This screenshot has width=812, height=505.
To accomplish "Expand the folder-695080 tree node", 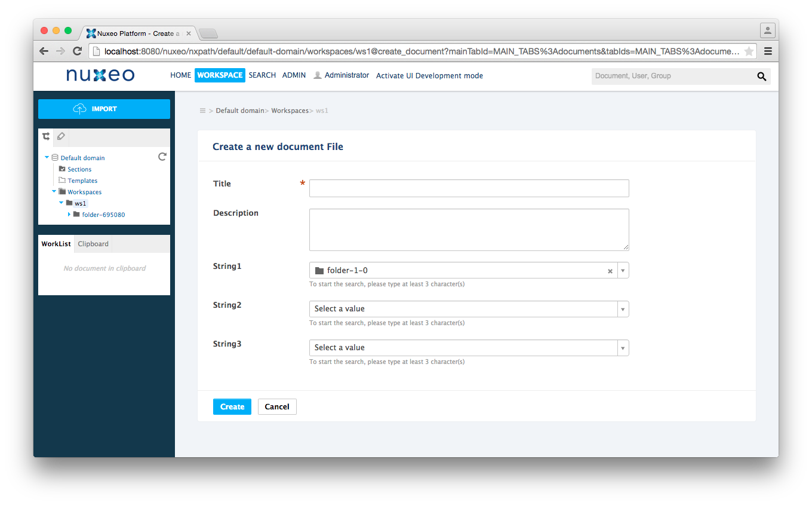I will coord(70,215).
